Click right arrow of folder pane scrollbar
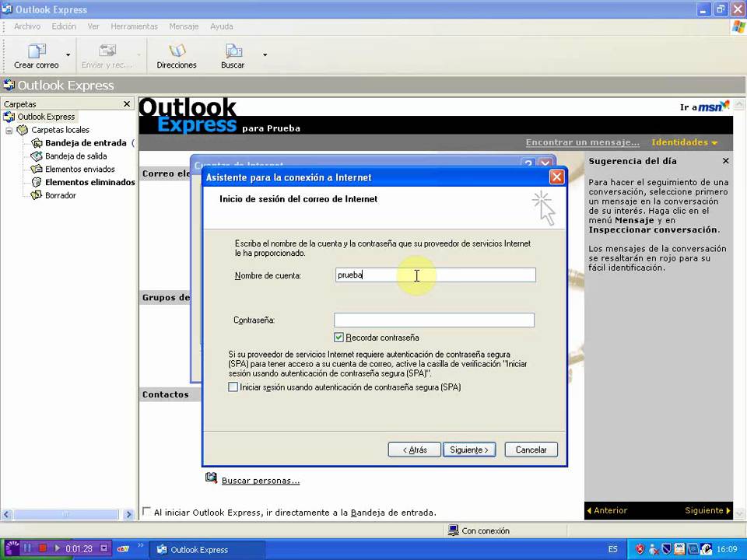Image resolution: width=747 pixels, height=560 pixels. click(128, 514)
